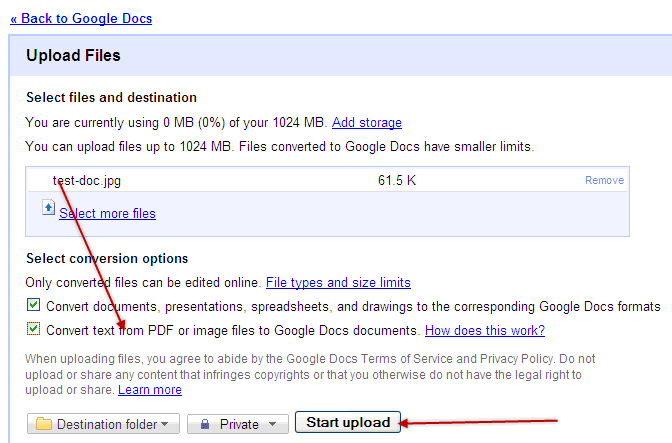672x443 pixels.
Task: Toggle Convert documents to Google Docs formats checkbox
Action: 33,305
